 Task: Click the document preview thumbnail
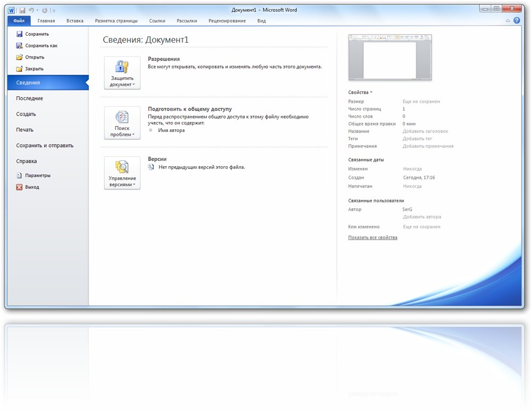pos(390,57)
